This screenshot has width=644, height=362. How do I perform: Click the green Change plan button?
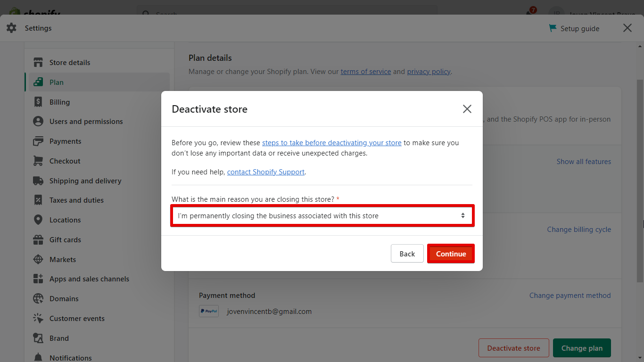581,348
